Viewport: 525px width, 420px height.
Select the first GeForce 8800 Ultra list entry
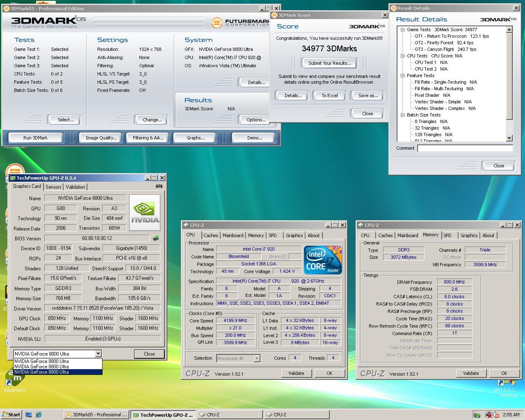[x=58, y=361]
